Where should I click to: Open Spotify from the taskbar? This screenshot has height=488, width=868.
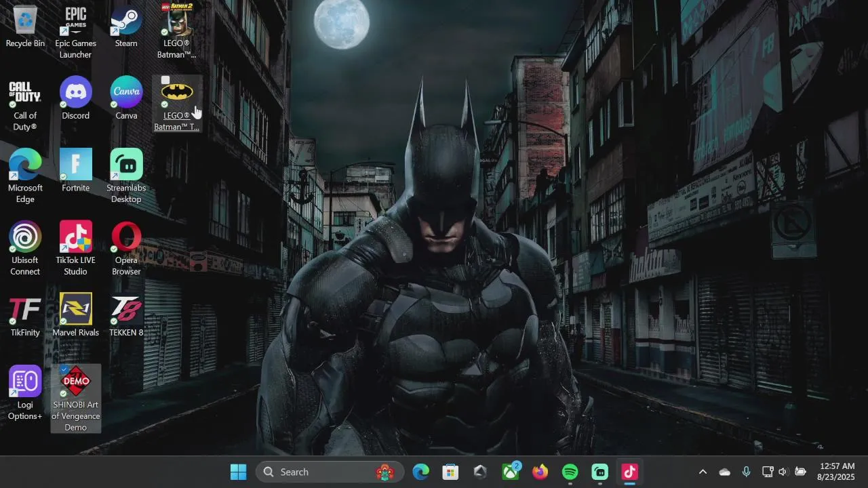tap(570, 472)
